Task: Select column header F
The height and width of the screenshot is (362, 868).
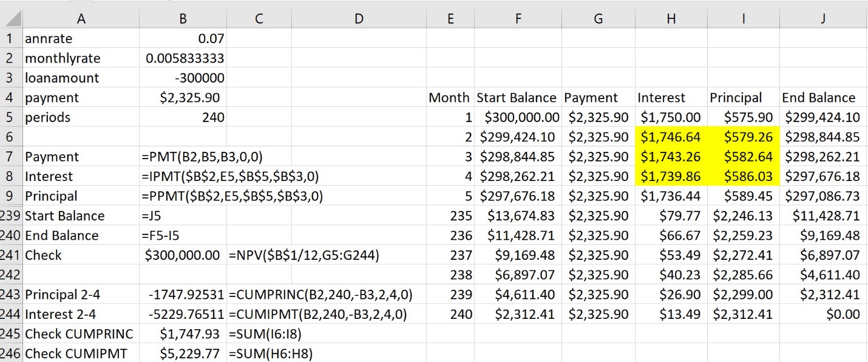Action: tap(518, 18)
